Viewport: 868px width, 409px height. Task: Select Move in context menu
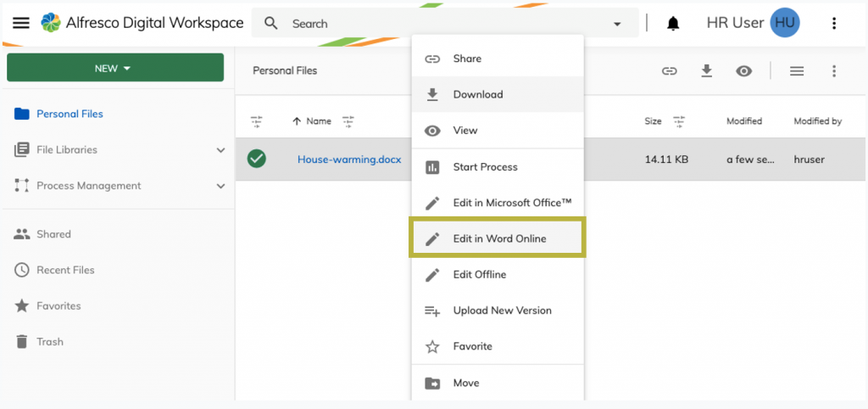click(x=498, y=383)
